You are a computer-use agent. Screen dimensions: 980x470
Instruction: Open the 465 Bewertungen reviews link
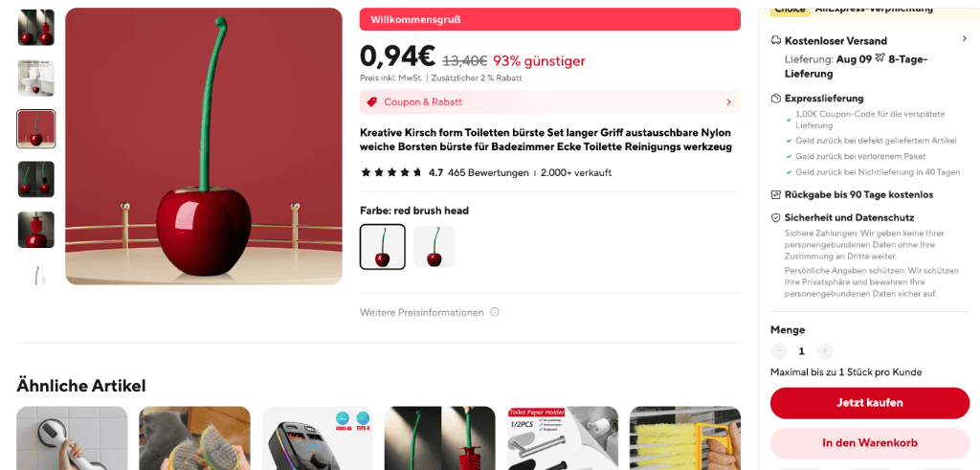tap(488, 172)
